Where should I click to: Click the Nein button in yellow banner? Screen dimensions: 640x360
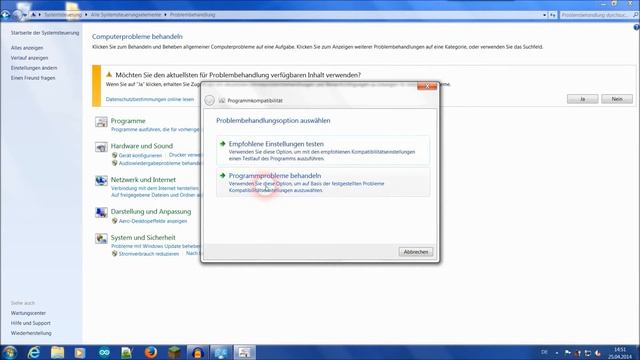617,99
